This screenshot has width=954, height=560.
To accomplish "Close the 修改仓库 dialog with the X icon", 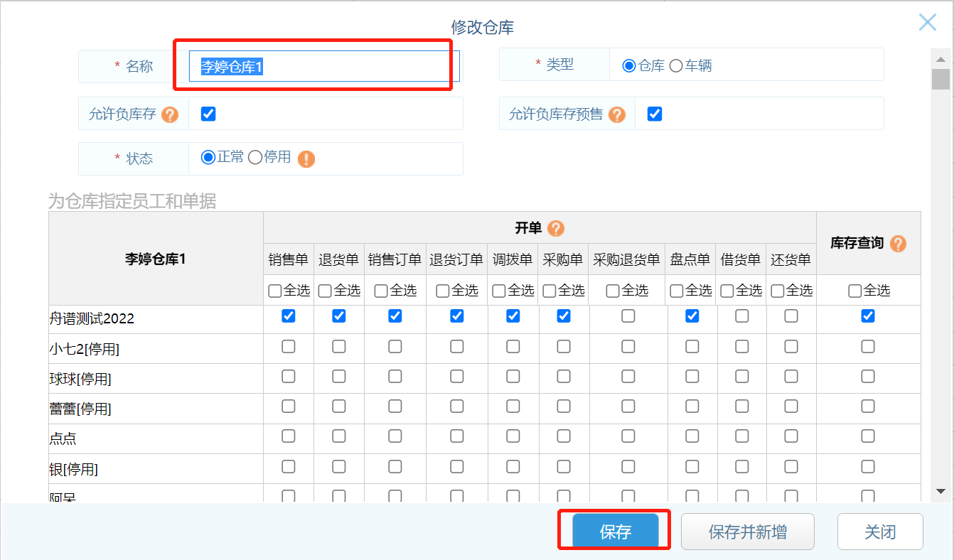I will click(x=928, y=22).
